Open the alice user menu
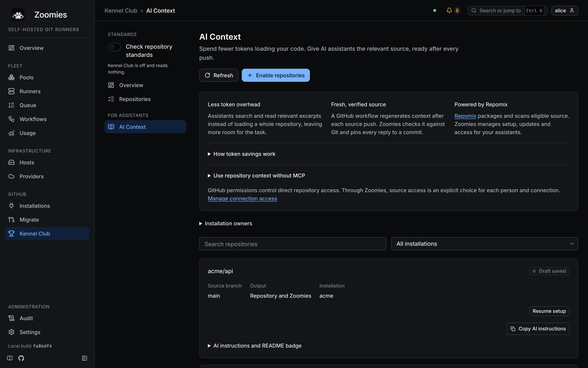588x368 pixels. (565, 10)
